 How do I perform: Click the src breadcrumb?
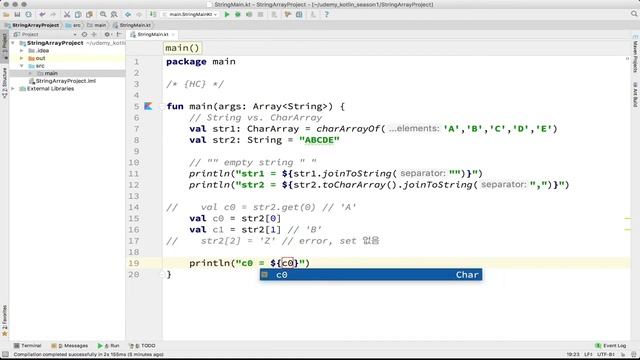pos(73,25)
